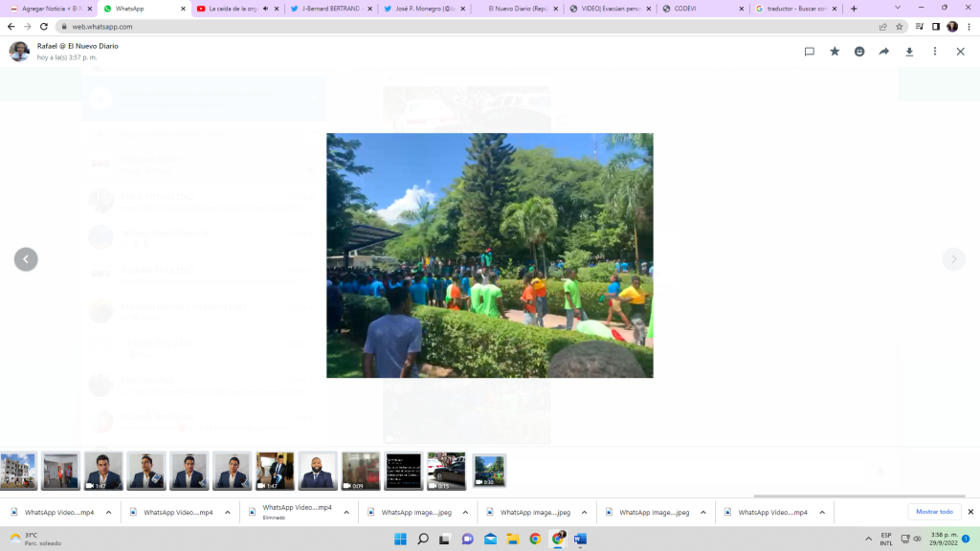
Task: Download the media file
Action: coord(909,52)
